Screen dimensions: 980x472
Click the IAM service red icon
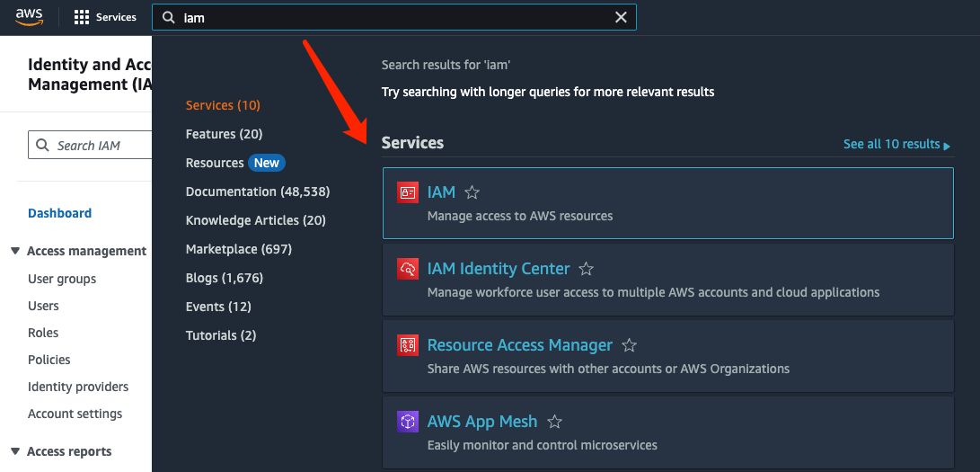pyautogui.click(x=408, y=192)
